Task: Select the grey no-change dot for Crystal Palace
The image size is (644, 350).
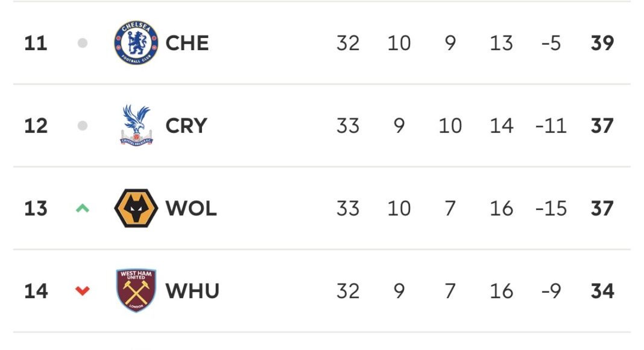Action: point(83,126)
